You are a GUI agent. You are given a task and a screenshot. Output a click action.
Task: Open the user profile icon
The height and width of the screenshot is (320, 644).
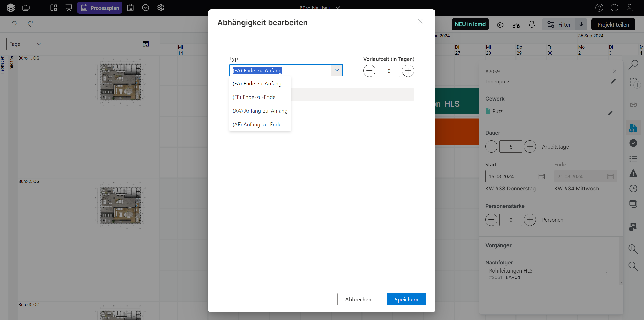pos(630,8)
